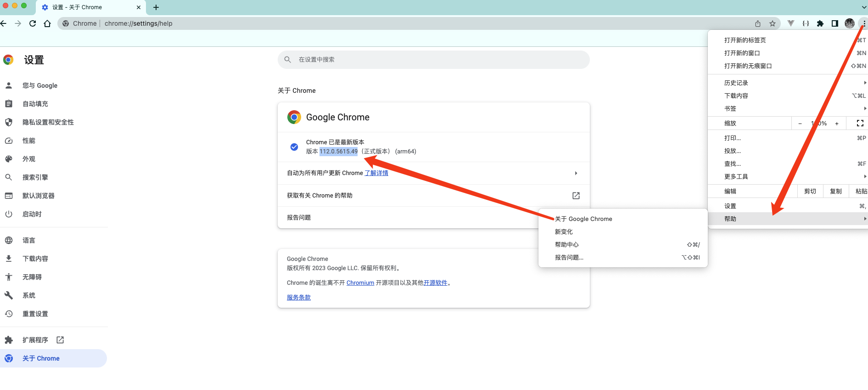Choose 打开新的标签页 from Chrome menu
868x390 pixels.
(788, 40)
